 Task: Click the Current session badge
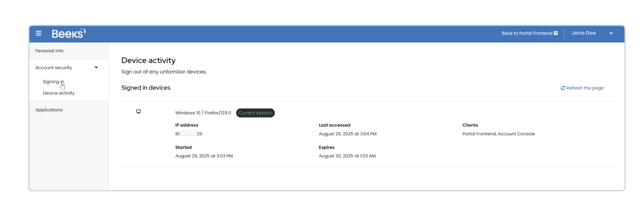pyautogui.click(x=255, y=113)
